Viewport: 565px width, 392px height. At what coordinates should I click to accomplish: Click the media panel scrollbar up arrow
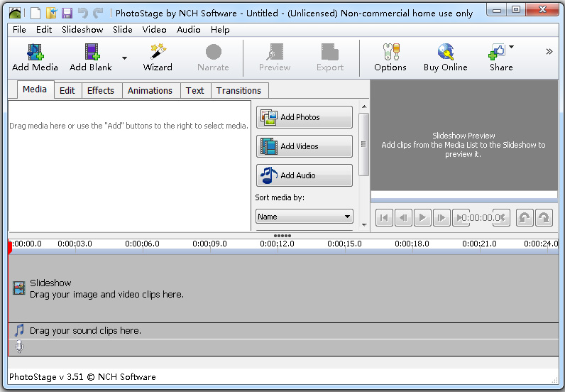click(364, 107)
